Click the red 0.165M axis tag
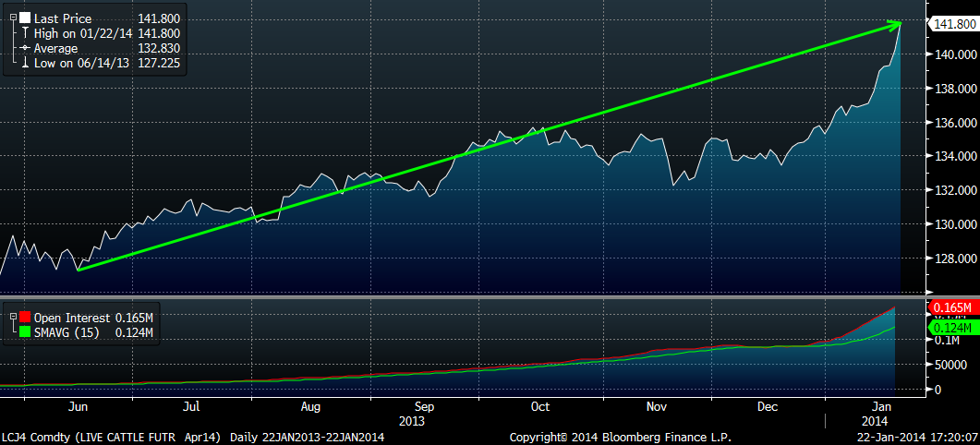Viewport: 980px width, 445px height. (x=952, y=307)
